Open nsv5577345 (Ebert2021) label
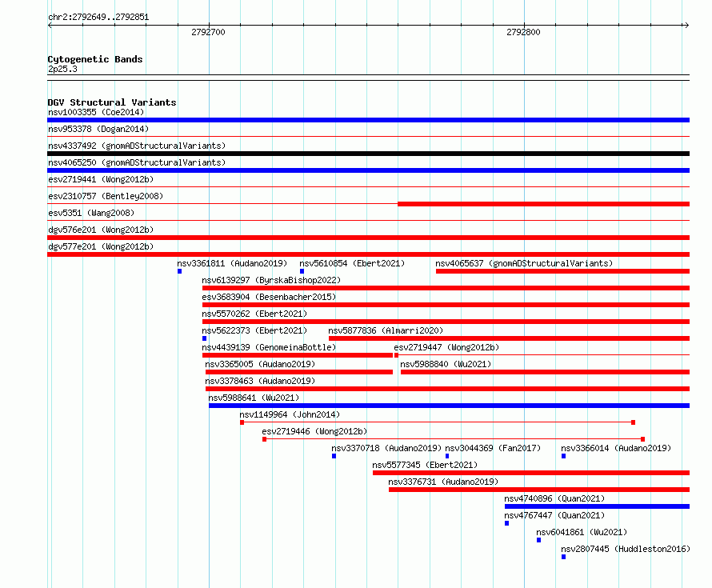Viewport: 712px width, 588px height. (x=425, y=465)
